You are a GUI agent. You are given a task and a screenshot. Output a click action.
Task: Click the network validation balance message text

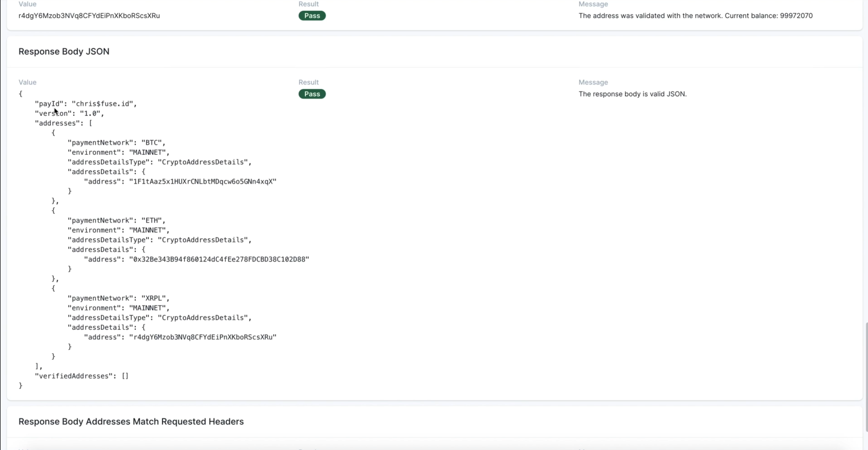pyautogui.click(x=695, y=16)
